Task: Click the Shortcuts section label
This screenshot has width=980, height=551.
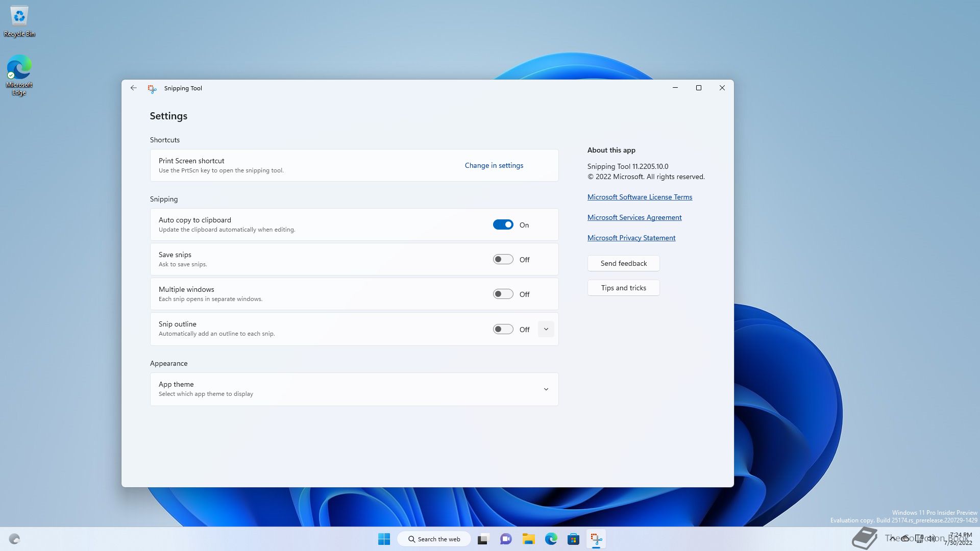Action: (164, 140)
